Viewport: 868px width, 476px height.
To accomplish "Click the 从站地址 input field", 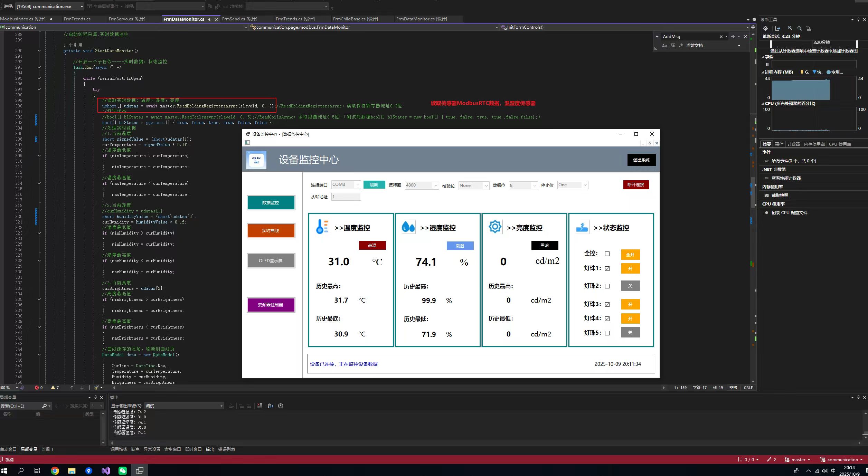I will pos(346,197).
